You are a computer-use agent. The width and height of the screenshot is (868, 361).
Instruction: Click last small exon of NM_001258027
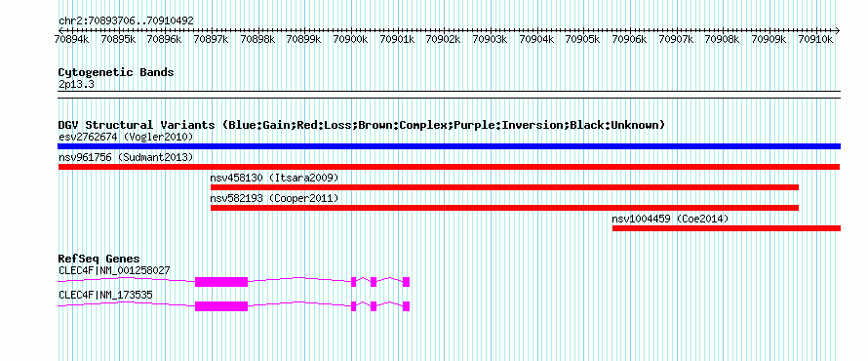tap(407, 281)
